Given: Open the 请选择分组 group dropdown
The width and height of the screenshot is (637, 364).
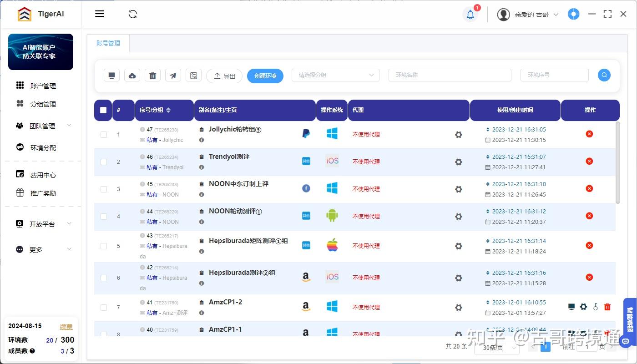Looking at the screenshot, I should tap(335, 75).
